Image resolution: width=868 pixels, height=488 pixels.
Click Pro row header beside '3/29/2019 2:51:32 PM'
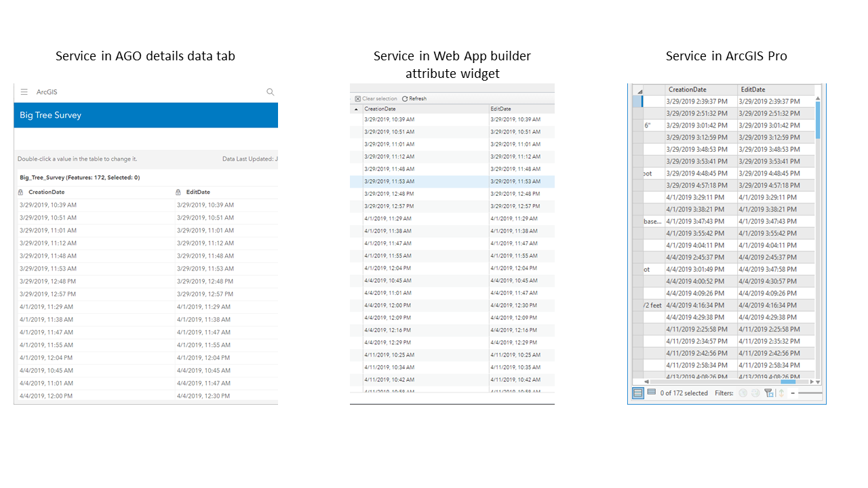(637, 113)
